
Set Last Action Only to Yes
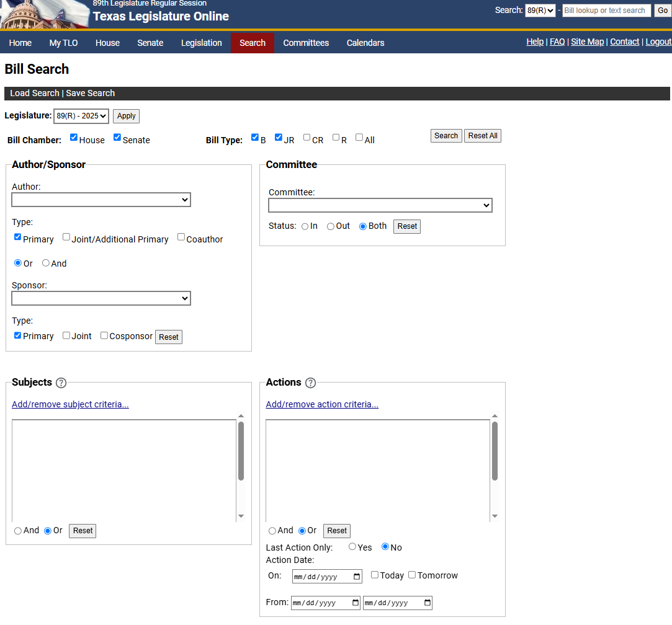tap(351, 547)
